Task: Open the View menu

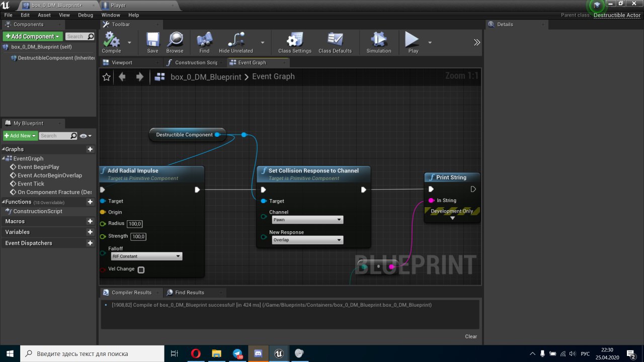Action: pyautogui.click(x=64, y=15)
